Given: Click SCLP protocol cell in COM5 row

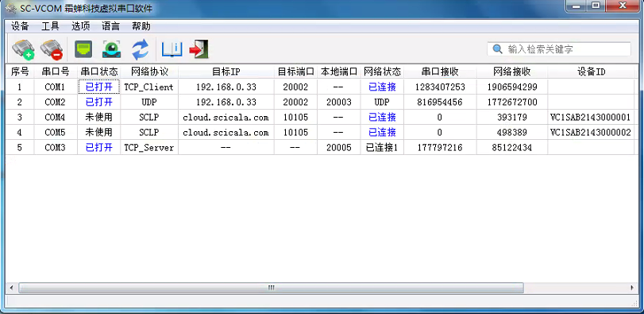Looking at the screenshot, I should point(149,133).
